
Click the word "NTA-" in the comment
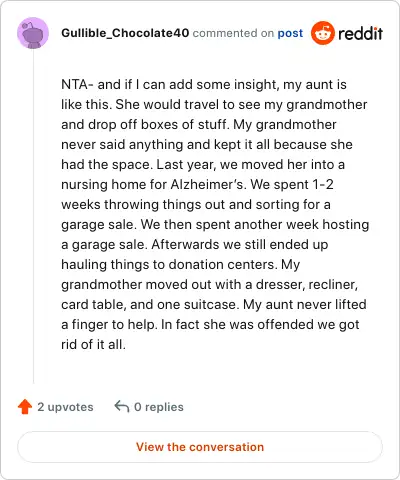[77, 84]
